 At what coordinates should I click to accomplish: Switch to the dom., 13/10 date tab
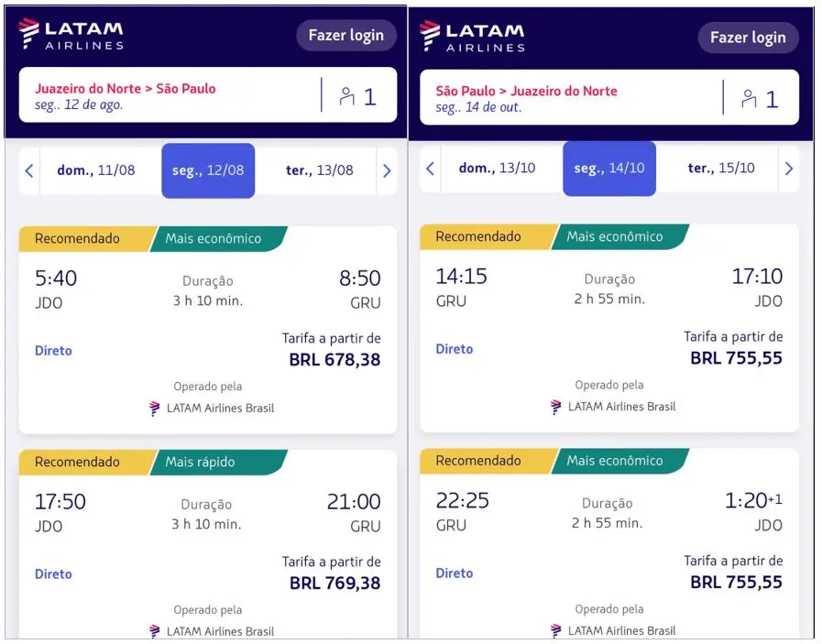497,169
